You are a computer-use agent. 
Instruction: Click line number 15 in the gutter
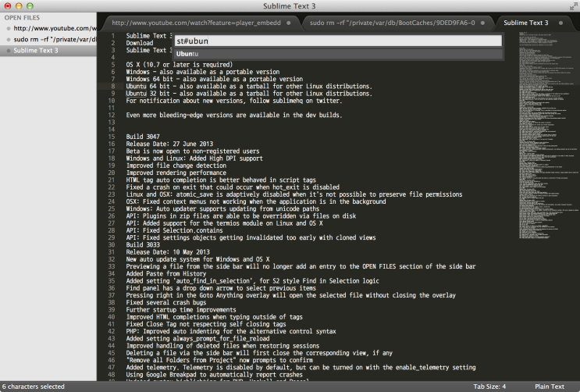point(112,137)
